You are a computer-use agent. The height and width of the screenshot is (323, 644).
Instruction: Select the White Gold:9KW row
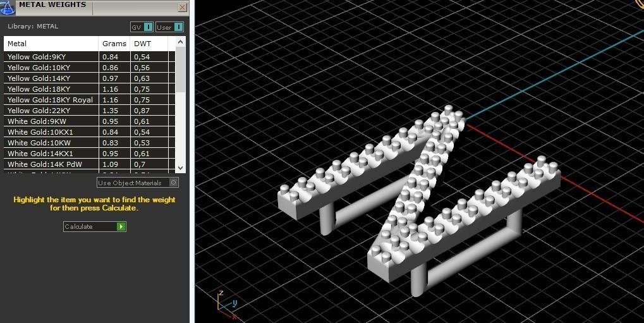click(90, 121)
